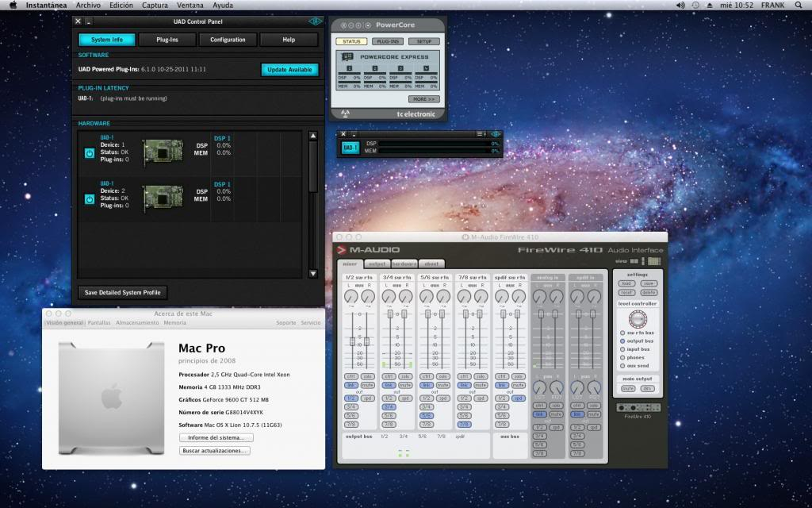Click the FireWire 410 device image
Screen dimensions: 812x508
[x=638, y=407]
